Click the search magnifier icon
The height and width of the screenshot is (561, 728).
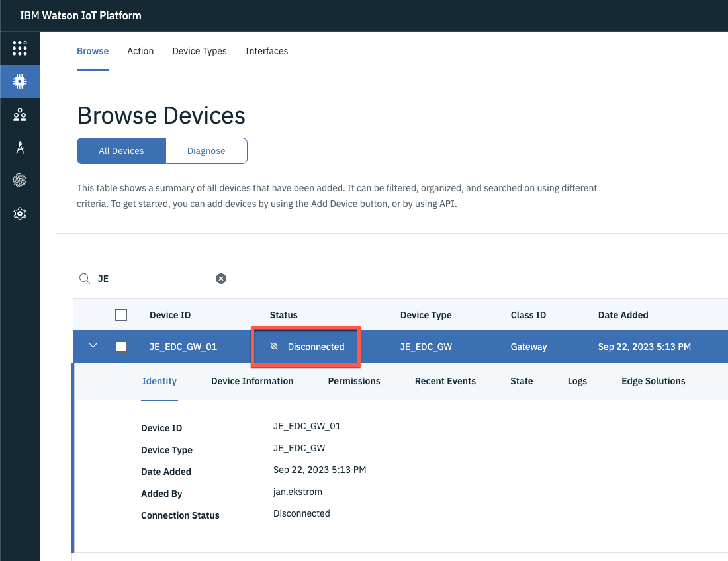pos(85,279)
